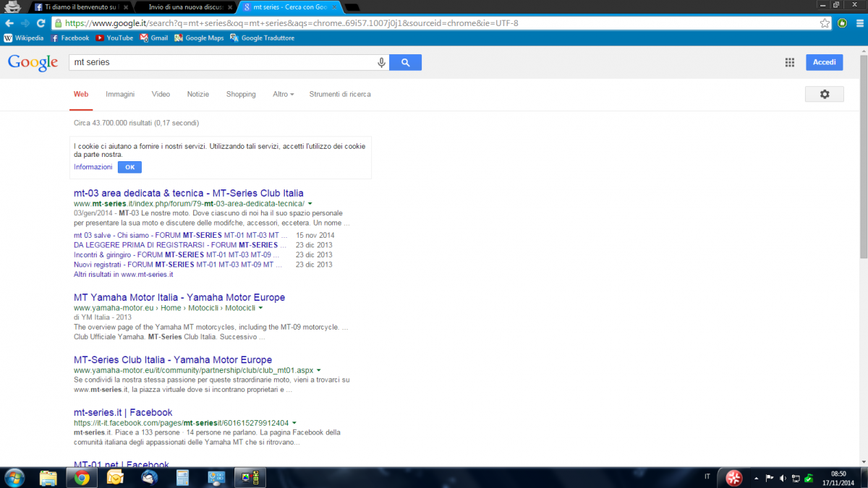868x488 pixels.
Task: Open Windows Explorer from the taskbar
Action: 48,477
